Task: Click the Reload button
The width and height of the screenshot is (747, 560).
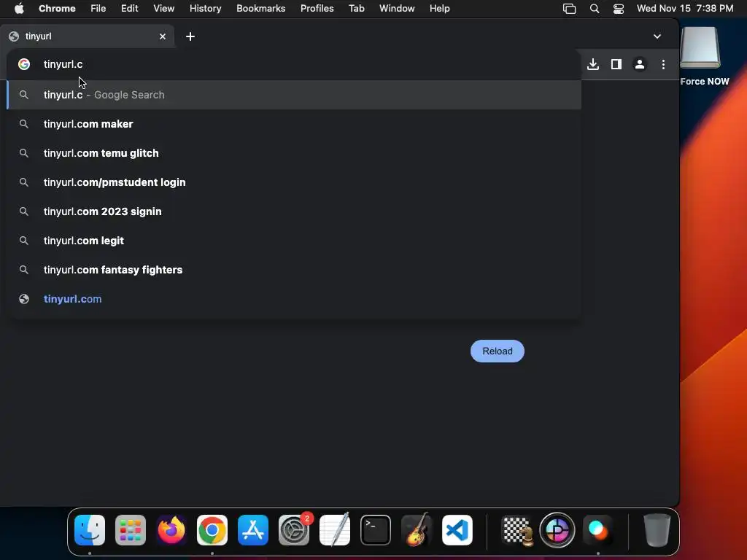Action: pos(497,351)
